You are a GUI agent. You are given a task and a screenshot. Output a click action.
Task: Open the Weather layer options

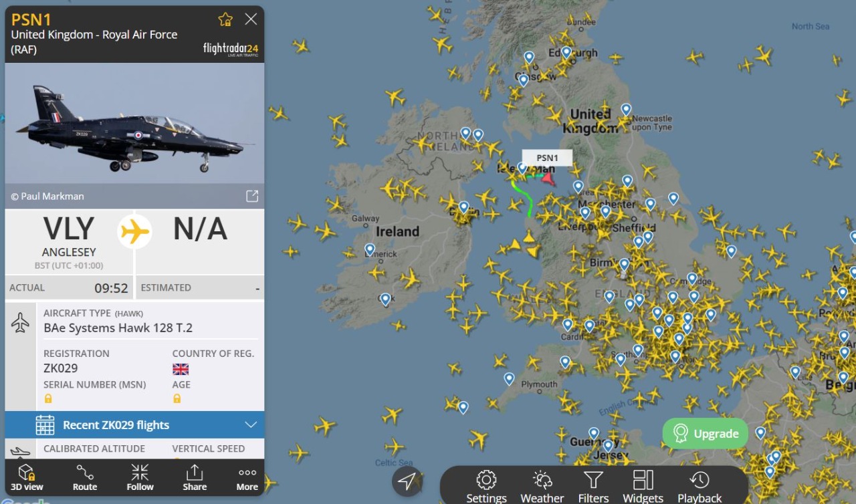[x=542, y=486]
